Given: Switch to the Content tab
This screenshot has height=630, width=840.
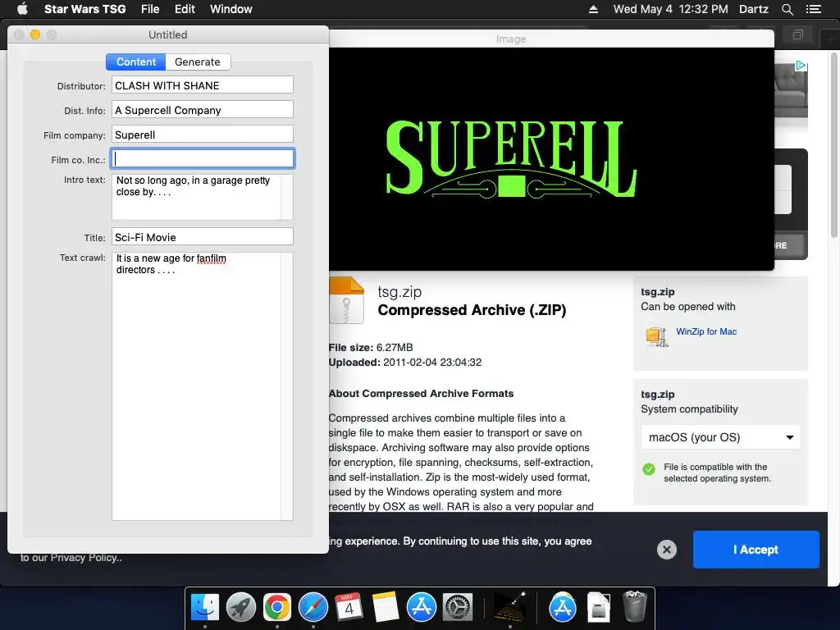Looking at the screenshot, I should click(x=136, y=62).
